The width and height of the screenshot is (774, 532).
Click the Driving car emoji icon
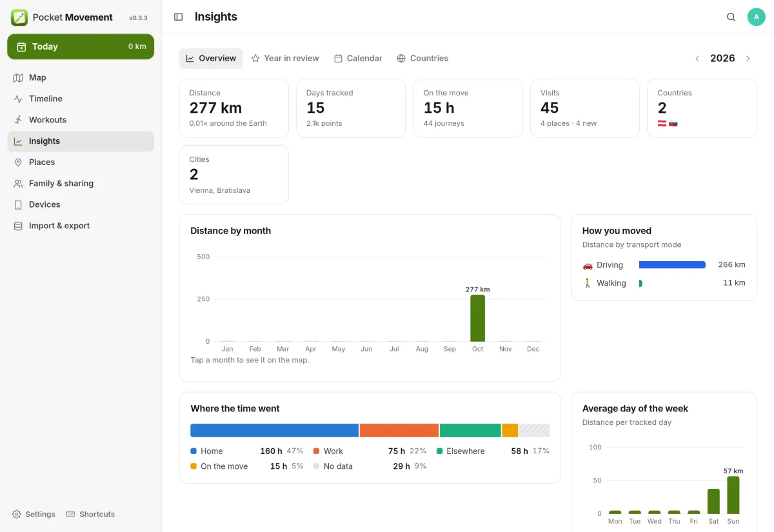(588, 265)
